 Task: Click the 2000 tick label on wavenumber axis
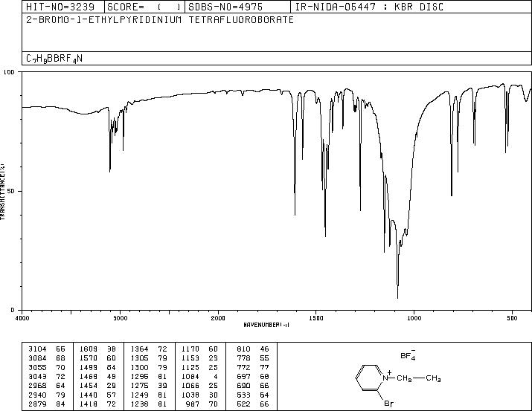pyautogui.click(x=218, y=318)
